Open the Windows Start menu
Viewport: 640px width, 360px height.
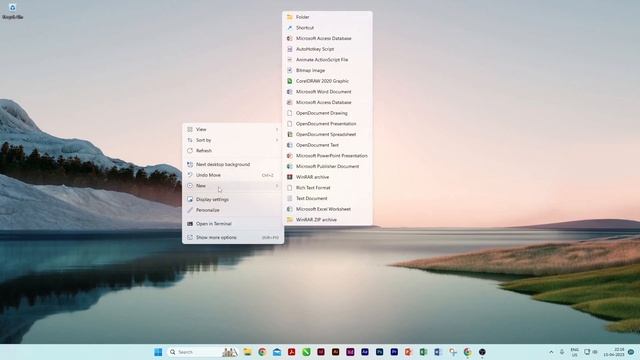coord(158,352)
